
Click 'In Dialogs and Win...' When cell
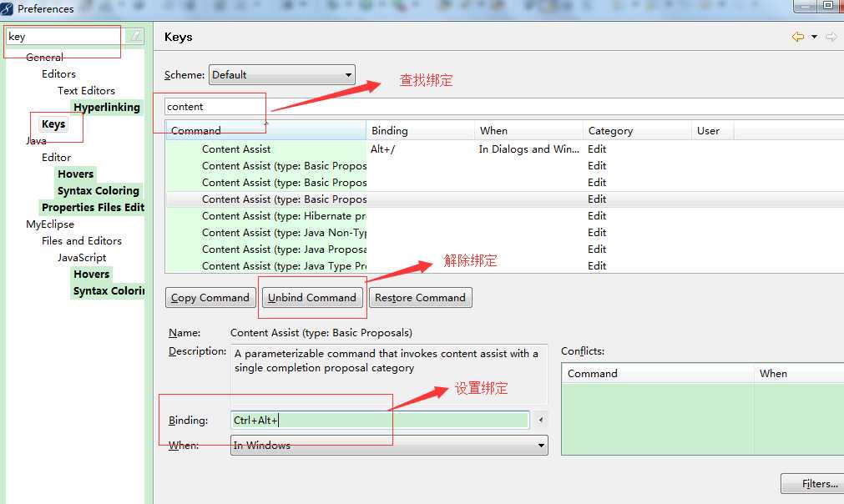click(529, 149)
